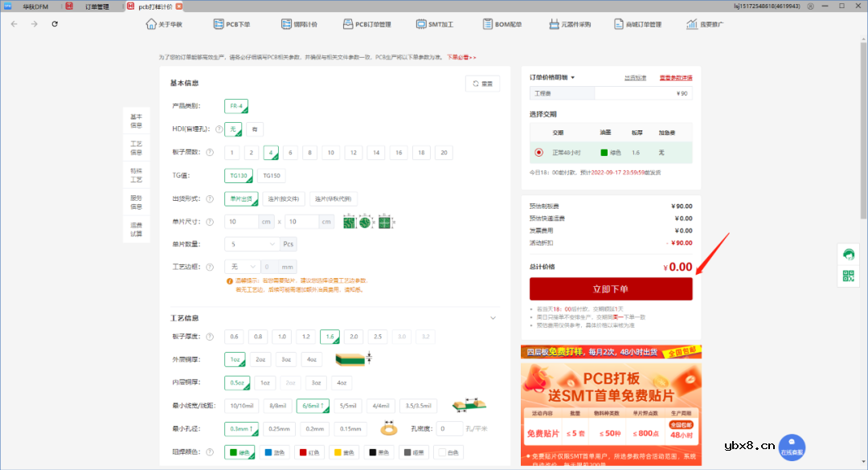Select the 红色 red solder mask swatch
The height and width of the screenshot is (470, 868).
click(x=310, y=452)
